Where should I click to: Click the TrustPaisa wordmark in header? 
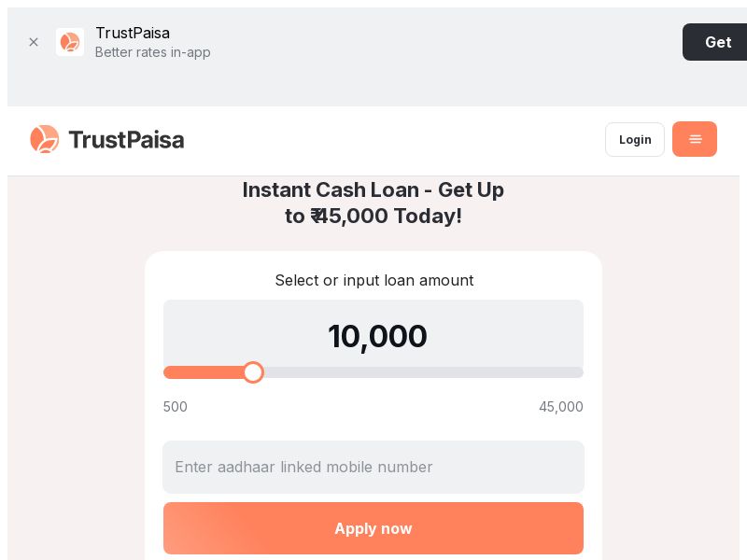[126, 140]
